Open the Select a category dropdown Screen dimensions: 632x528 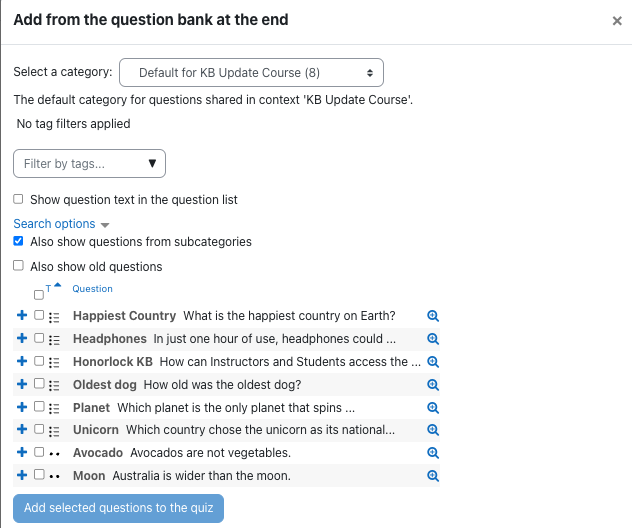[x=251, y=73]
